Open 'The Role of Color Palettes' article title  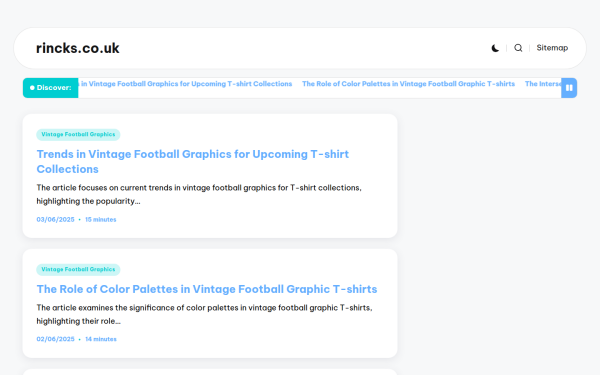pos(207,289)
